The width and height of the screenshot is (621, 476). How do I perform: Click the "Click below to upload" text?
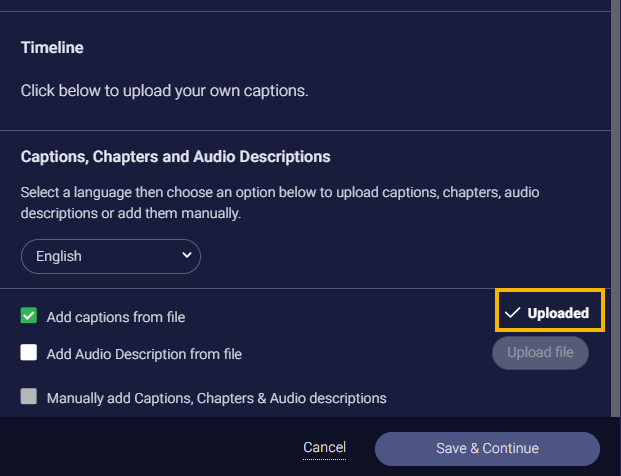pos(164,91)
